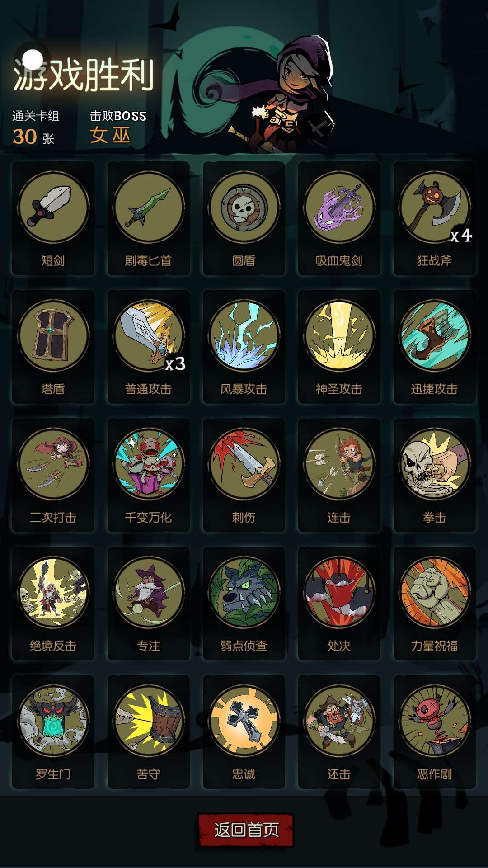Tap the white floating assistive dot
Screen dimensions: 488x868
click(x=32, y=59)
